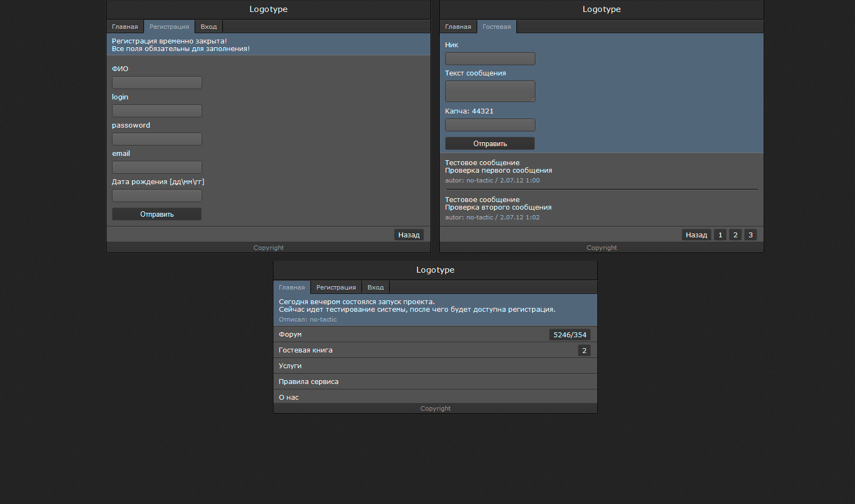Focus the Текст сообщения textarea
855x504 pixels.
490,91
